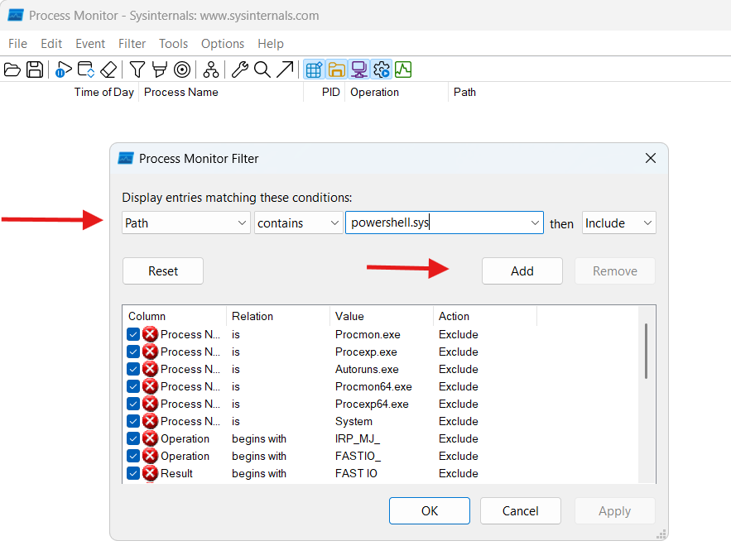This screenshot has width=731, height=560.
Task: Toggle Show Process and Thread Activity icon
Action: point(382,69)
